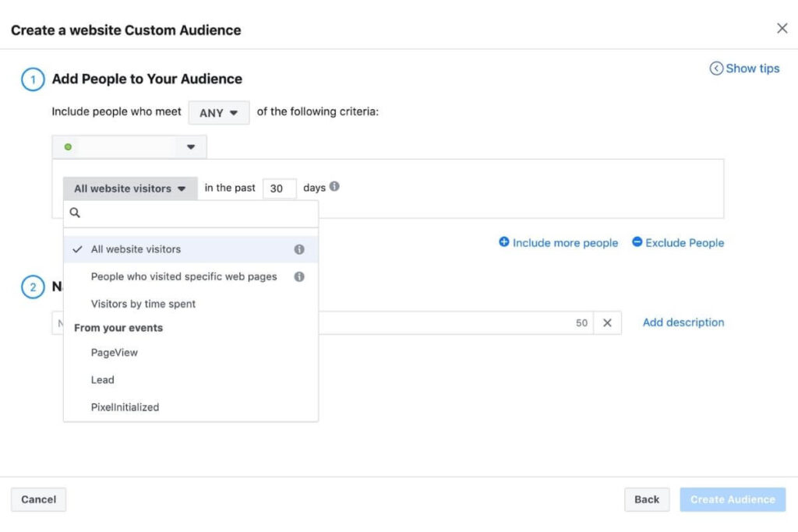
Task: Click the info icon beside All website visitors option
Action: (299, 249)
